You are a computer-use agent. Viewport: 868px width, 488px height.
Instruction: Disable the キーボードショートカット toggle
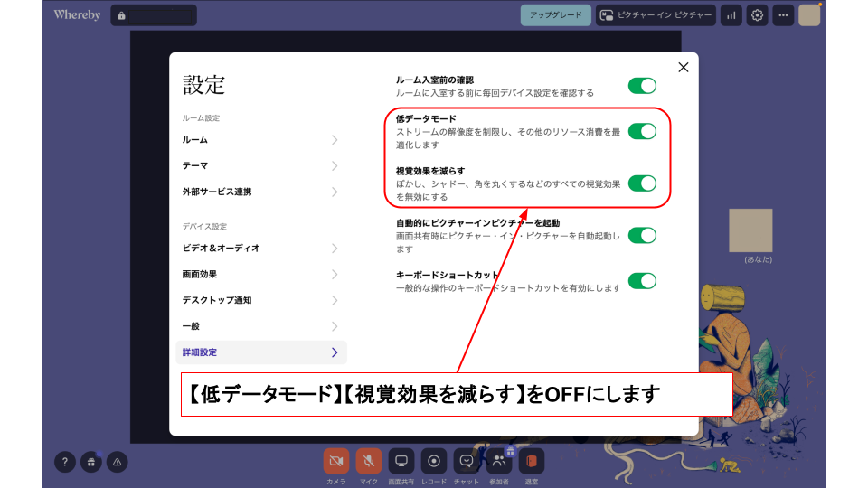642,281
